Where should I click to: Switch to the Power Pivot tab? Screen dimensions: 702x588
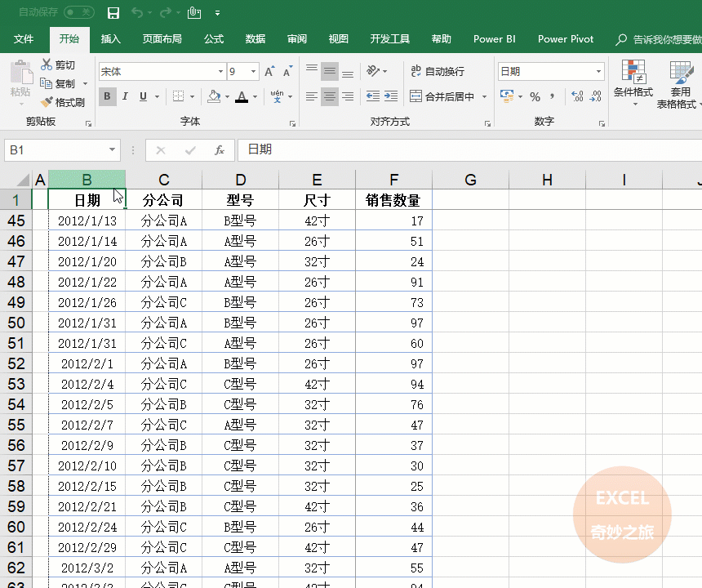[566, 39]
